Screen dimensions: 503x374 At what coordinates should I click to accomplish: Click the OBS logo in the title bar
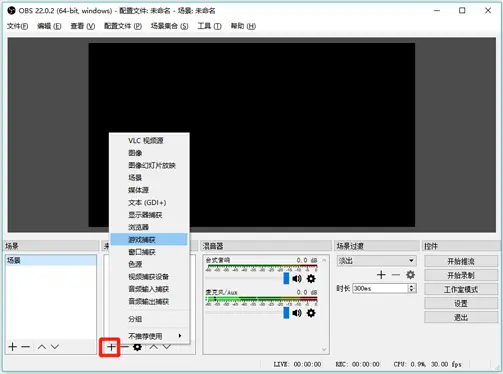pyautogui.click(x=11, y=11)
